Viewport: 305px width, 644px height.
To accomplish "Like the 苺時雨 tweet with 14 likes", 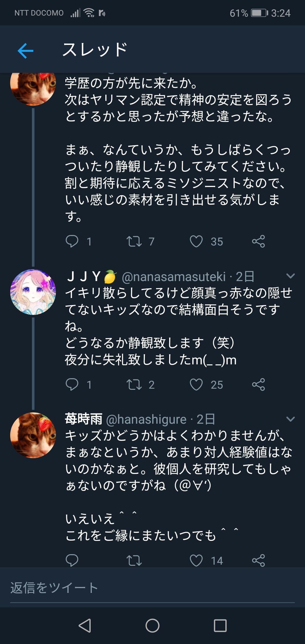I will pyautogui.click(x=196, y=560).
